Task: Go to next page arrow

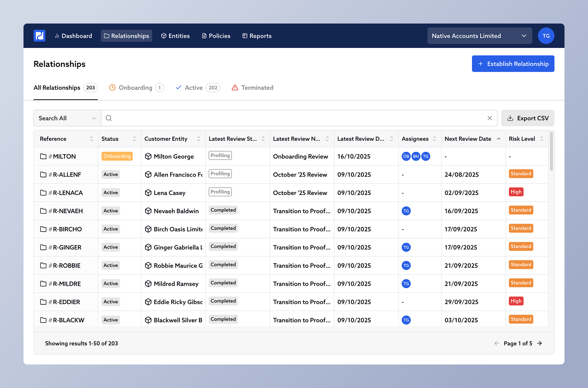Action: (x=539, y=344)
